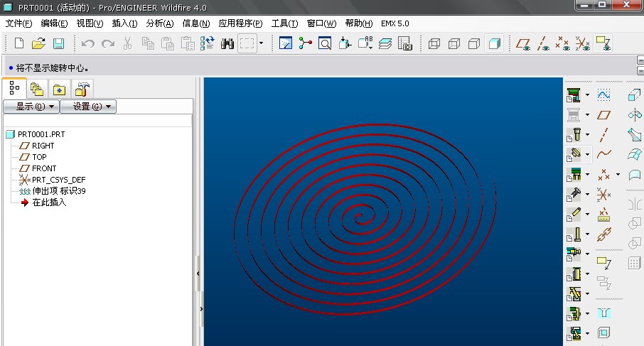Click the Zoom refit magnifier icon

[x=325, y=43]
